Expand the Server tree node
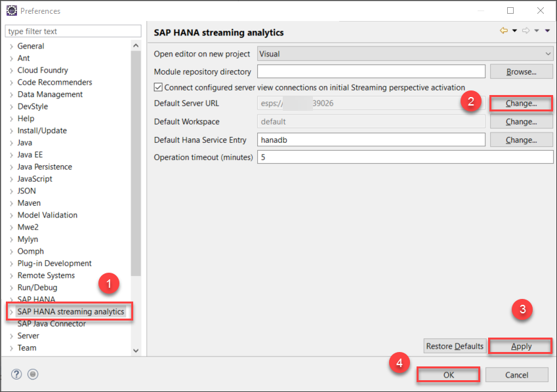The height and width of the screenshot is (392, 557). pyautogui.click(x=11, y=336)
